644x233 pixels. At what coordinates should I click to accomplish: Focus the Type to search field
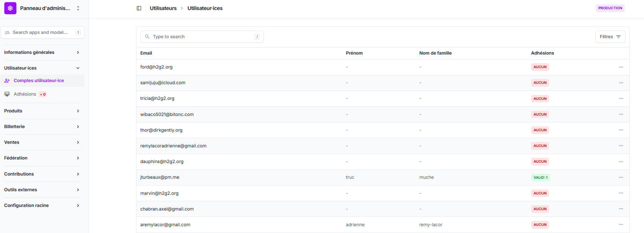202,37
